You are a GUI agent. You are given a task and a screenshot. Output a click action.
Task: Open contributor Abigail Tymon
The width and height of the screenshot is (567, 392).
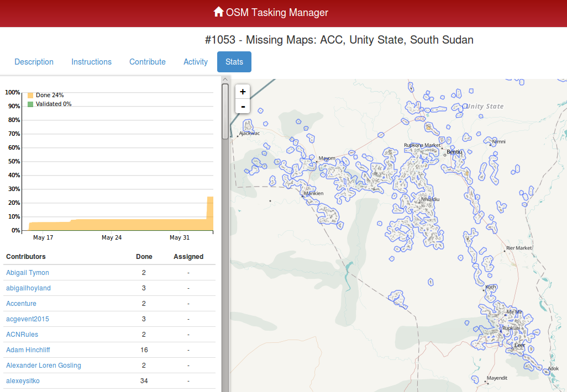[28, 272]
